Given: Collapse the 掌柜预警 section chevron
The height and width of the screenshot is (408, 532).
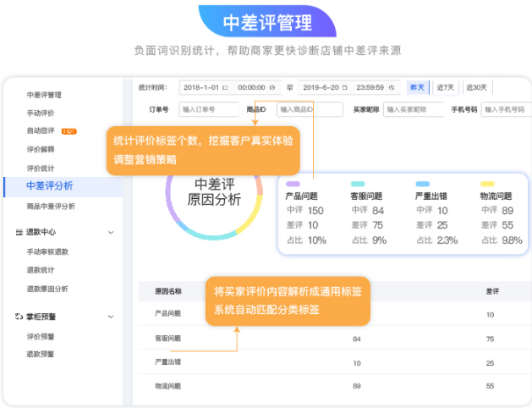Looking at the screenshot, I should [x=111, y=316].
